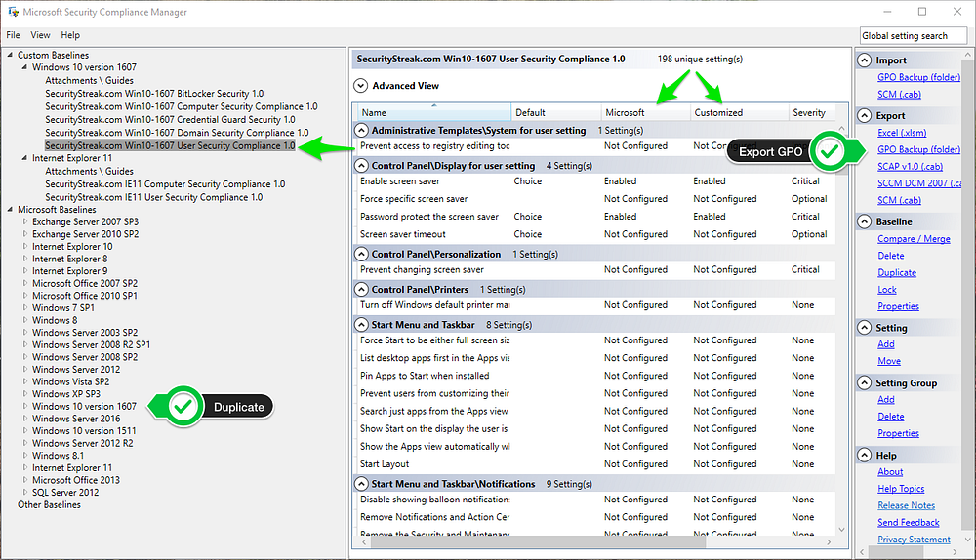Open the View menu
This screenshot has height=560, width=976.
(x=40, y=35)
